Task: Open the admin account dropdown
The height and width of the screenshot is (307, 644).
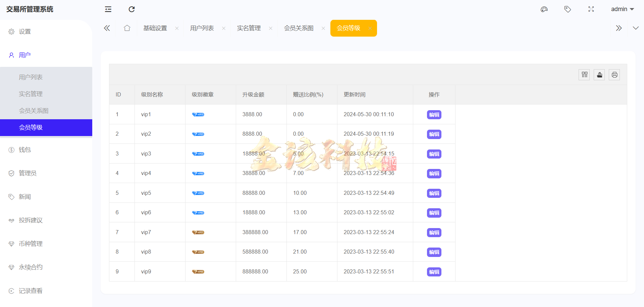Action: point(622,9)
